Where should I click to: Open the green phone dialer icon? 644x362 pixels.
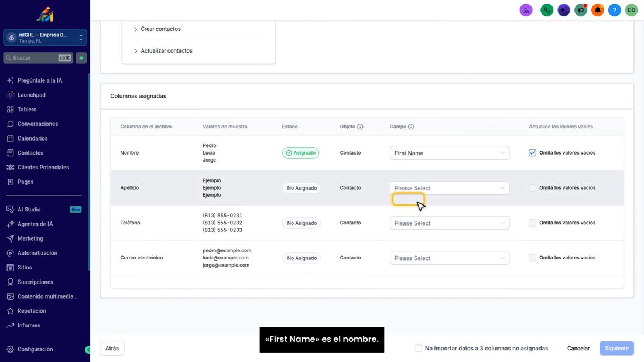click(547, 11)
